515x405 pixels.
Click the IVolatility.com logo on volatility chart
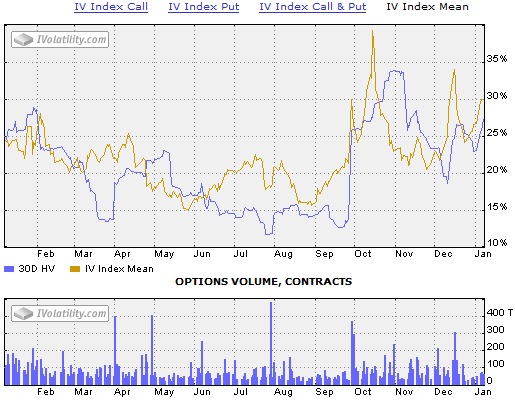tap(60, 40)
